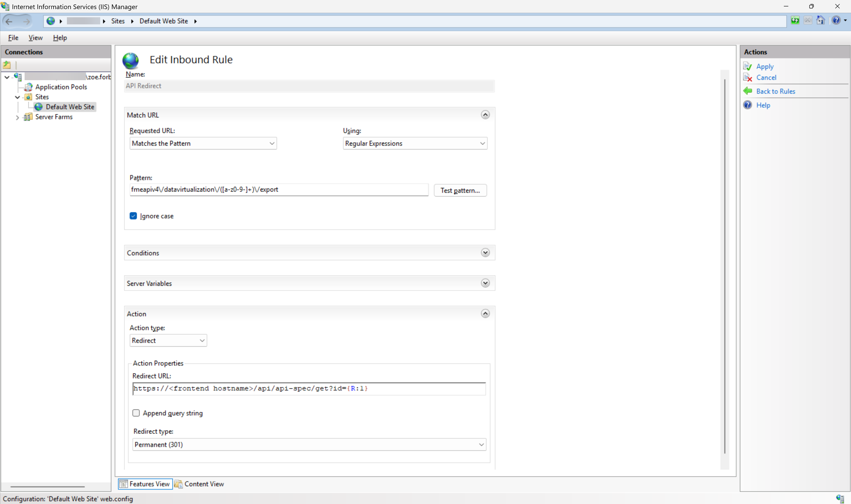The image size is (851, 504).
Task: Open the Requested URL dropdown
Action: click(x=203, y=143)
